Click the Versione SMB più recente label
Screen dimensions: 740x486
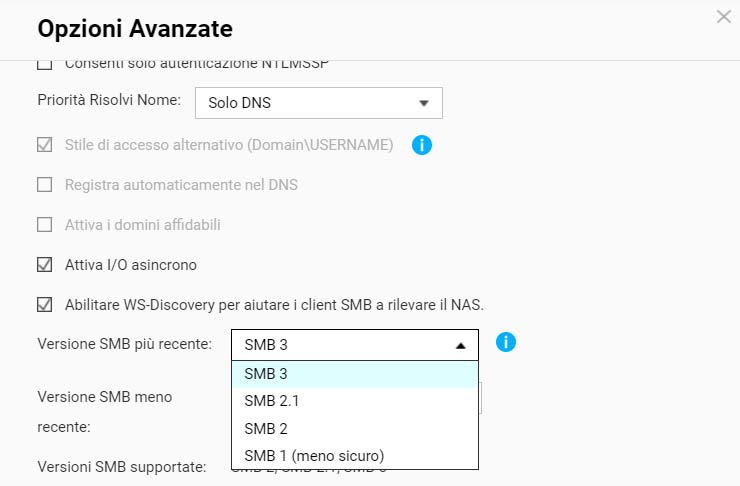[124, 344]
